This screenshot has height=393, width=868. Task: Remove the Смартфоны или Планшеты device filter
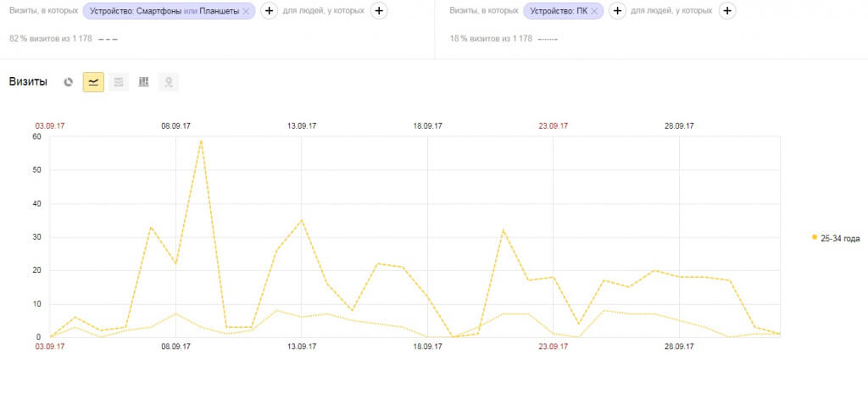[246, 11]
